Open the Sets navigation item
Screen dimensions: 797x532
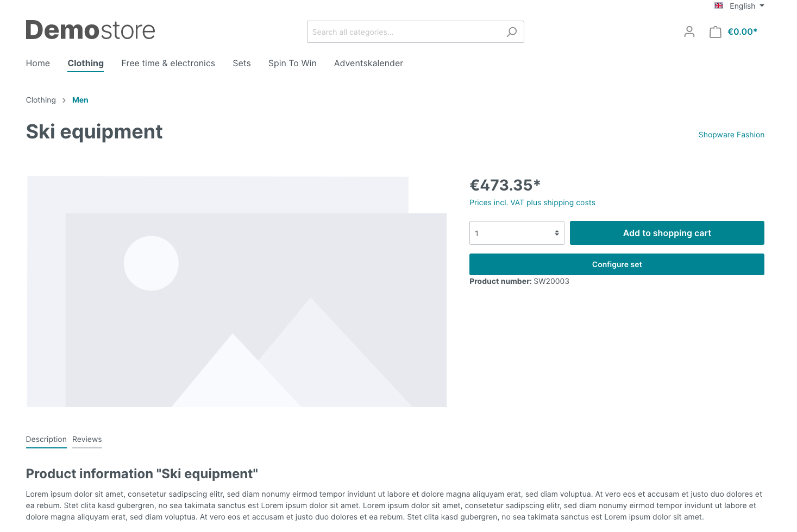click(x=242, y=64)
